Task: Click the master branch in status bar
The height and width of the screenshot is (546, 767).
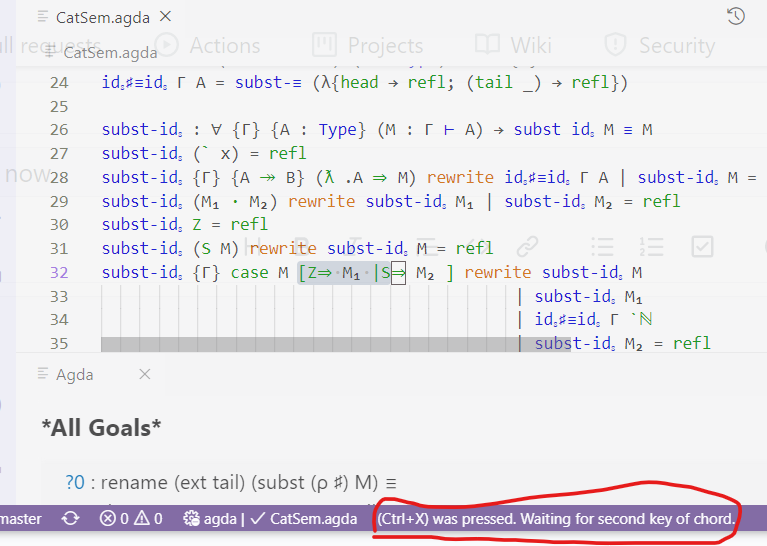Action: click(x=21, y=519)
